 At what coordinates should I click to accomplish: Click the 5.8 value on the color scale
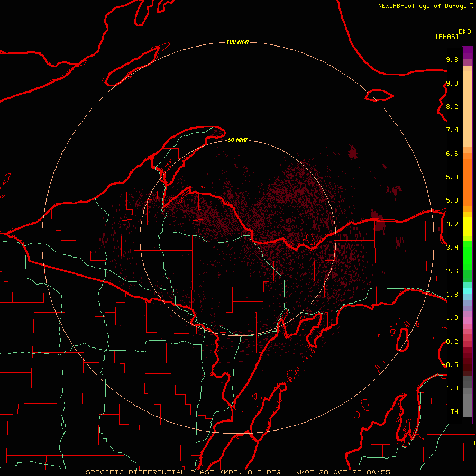coord(452,177)
